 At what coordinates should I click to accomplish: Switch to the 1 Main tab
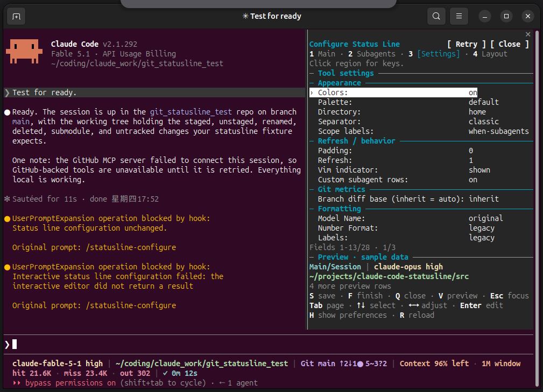[x=322, y=54]
